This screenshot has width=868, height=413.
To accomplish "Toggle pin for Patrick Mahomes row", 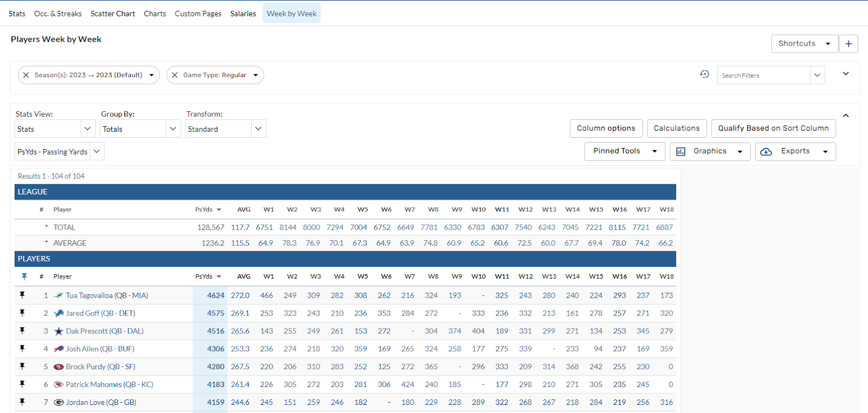I will [22, 384].
